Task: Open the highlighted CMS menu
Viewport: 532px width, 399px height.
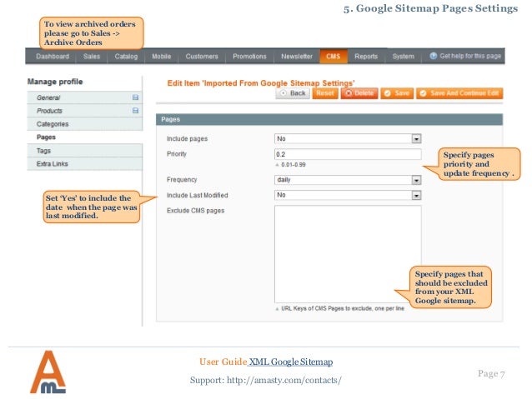Action: (334, 57)
